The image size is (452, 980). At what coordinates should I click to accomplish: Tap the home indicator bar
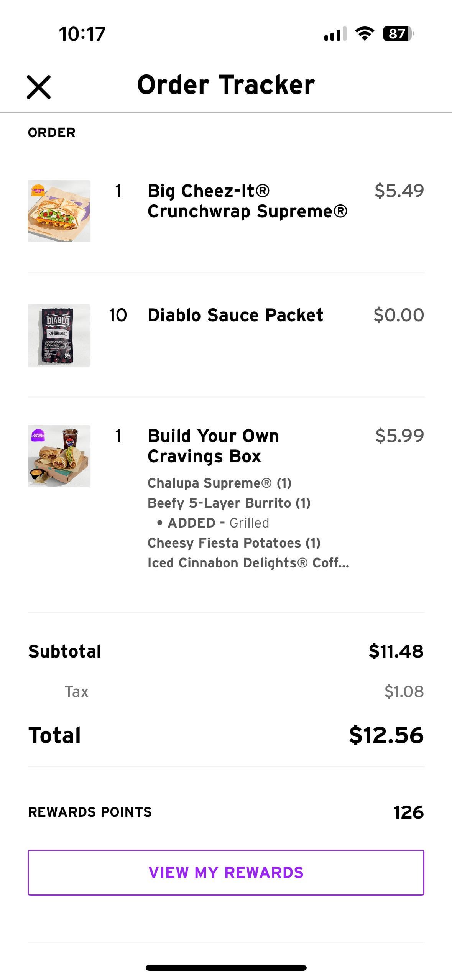tap(226, 968)
